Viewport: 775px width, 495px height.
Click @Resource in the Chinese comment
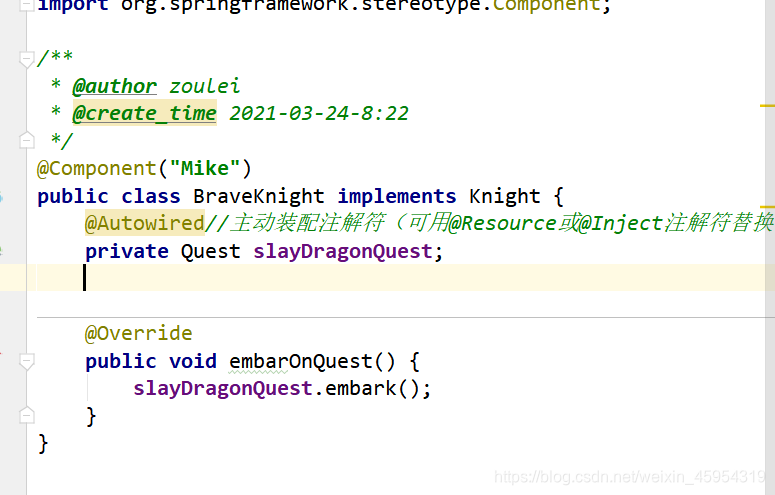click(503, 224)
